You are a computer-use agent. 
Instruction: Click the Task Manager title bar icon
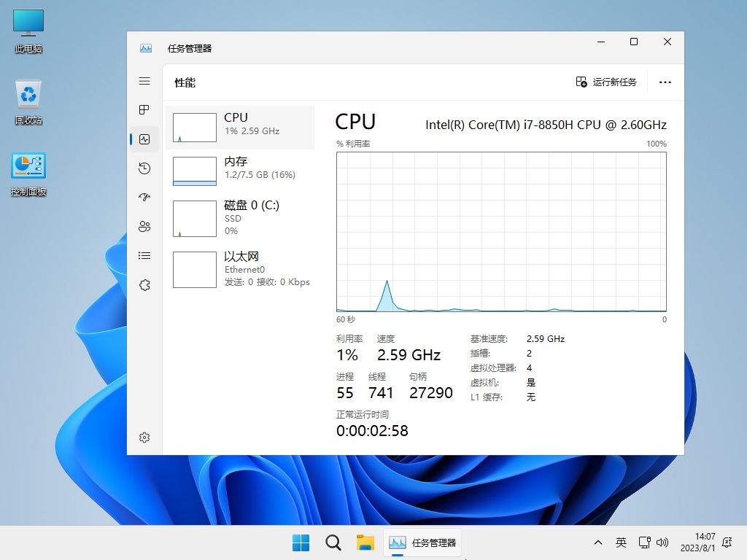pyautogui.click(x=146, y=48)
